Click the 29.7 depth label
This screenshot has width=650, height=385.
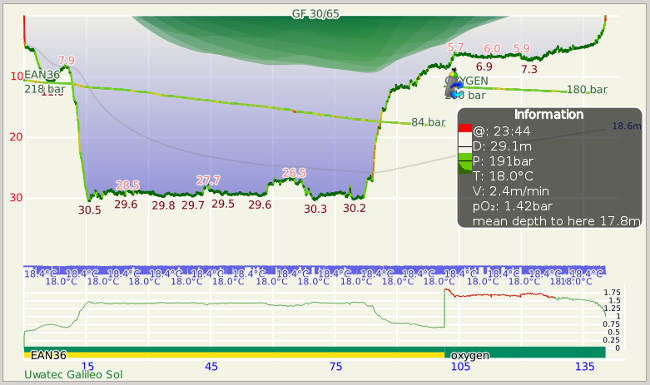coord(193,205)
